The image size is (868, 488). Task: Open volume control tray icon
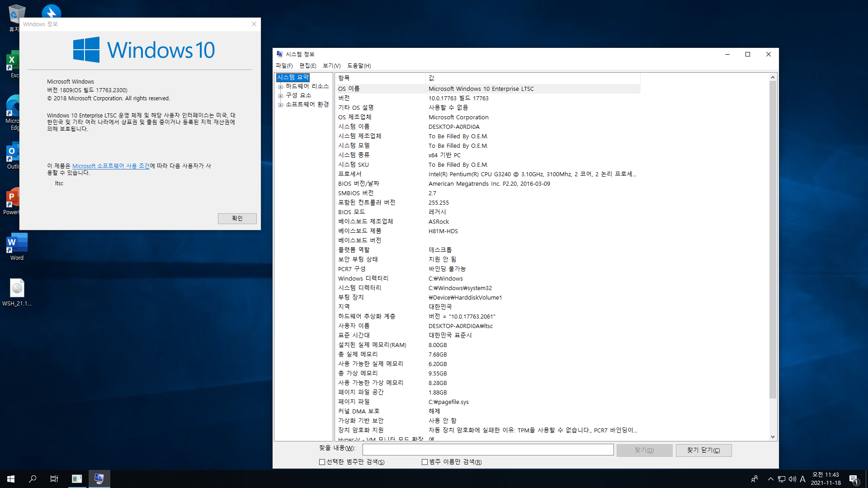(x=793, y=479)
